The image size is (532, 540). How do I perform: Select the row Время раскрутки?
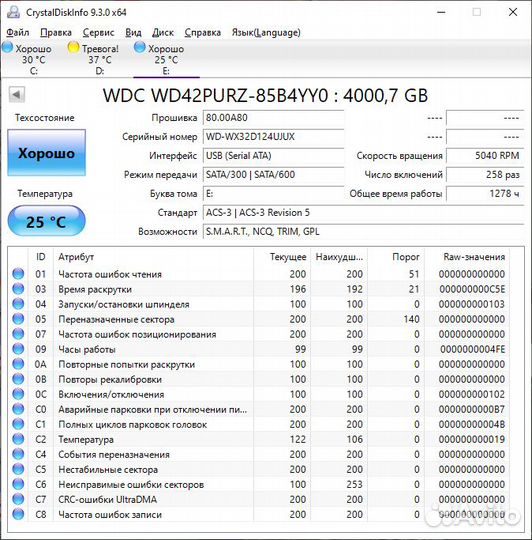(x=259, y=289)
